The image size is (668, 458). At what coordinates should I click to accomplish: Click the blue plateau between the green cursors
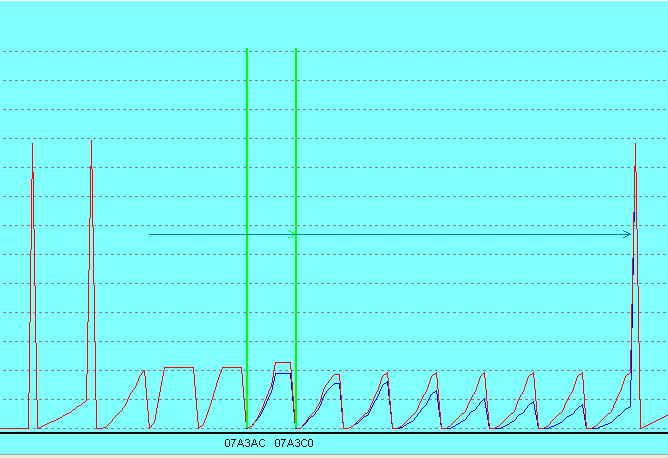click(x=282, y=373)
